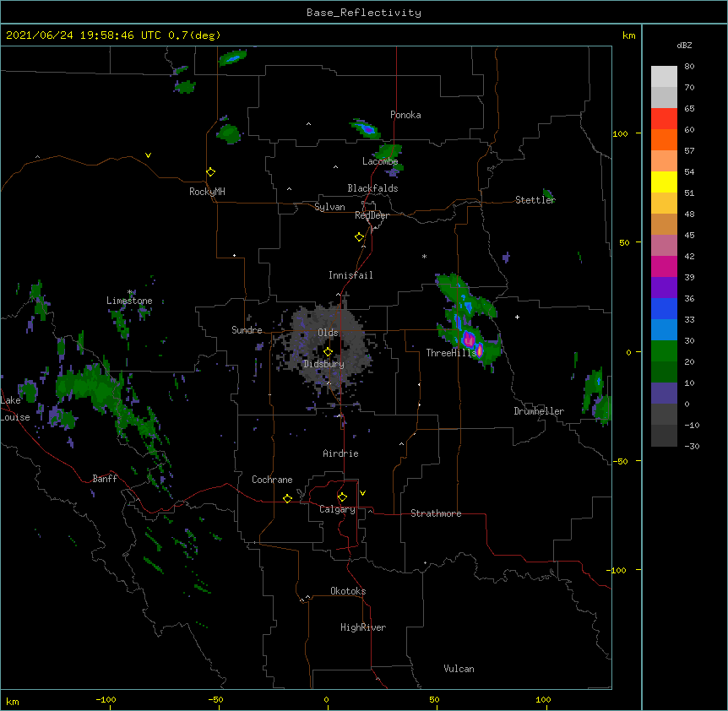This screenshot has height=711, width=728.
Task: Click the RockyMH label
Action: (207, 192)
